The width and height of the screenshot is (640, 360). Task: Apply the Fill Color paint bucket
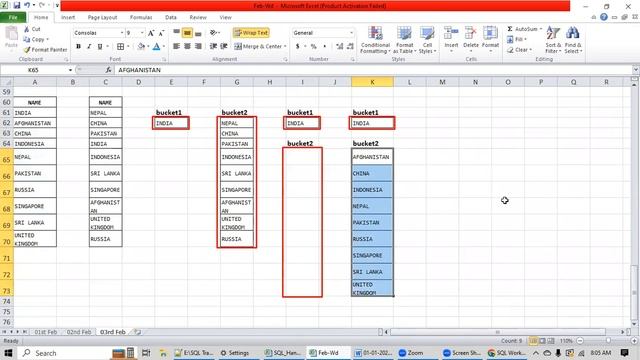point(141,47)
